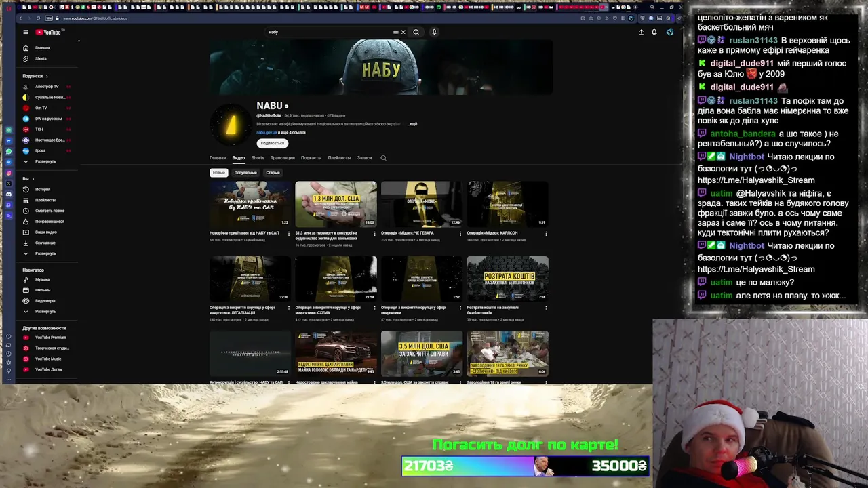Screen dimensions: 868x488
Task: Open Shorts in the YouTube sidebar
Action: coord(41,58)
